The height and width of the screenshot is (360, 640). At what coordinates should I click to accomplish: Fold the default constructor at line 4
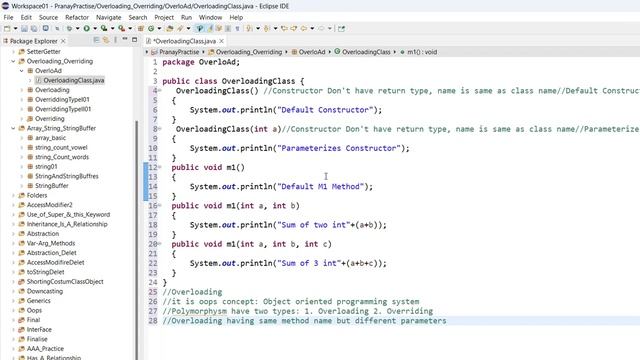click(160, 91)
